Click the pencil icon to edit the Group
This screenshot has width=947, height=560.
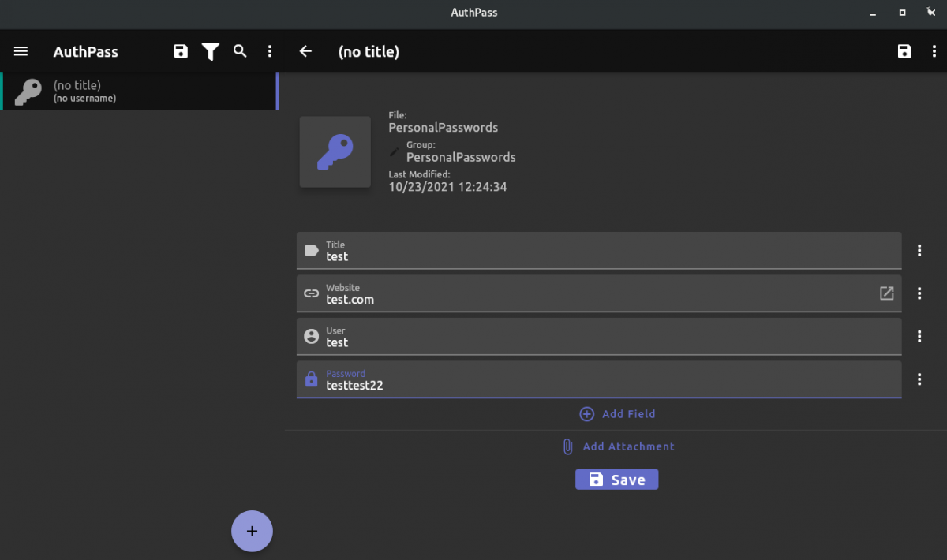pos(395,151)
